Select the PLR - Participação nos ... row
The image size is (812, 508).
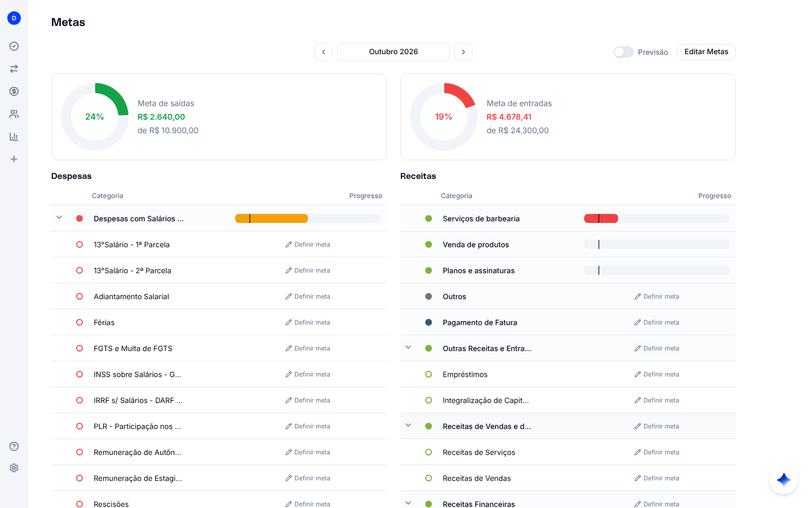tap(219, 426)
